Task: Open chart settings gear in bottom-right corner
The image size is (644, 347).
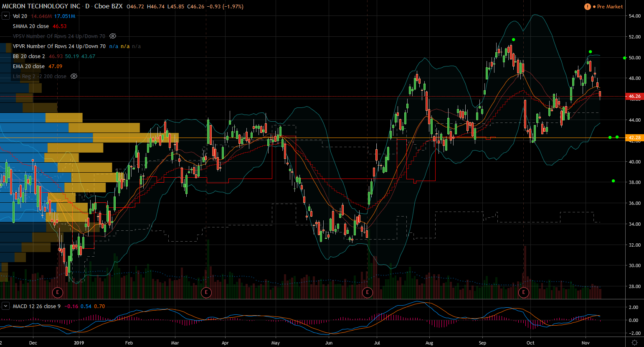Action: (x=635, y=343)
